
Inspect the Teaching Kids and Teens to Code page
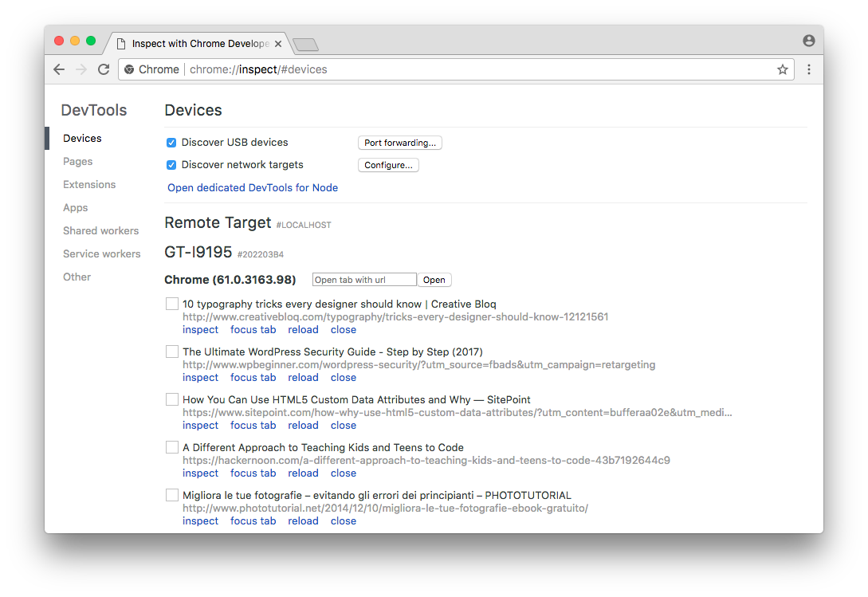[200, 473]
